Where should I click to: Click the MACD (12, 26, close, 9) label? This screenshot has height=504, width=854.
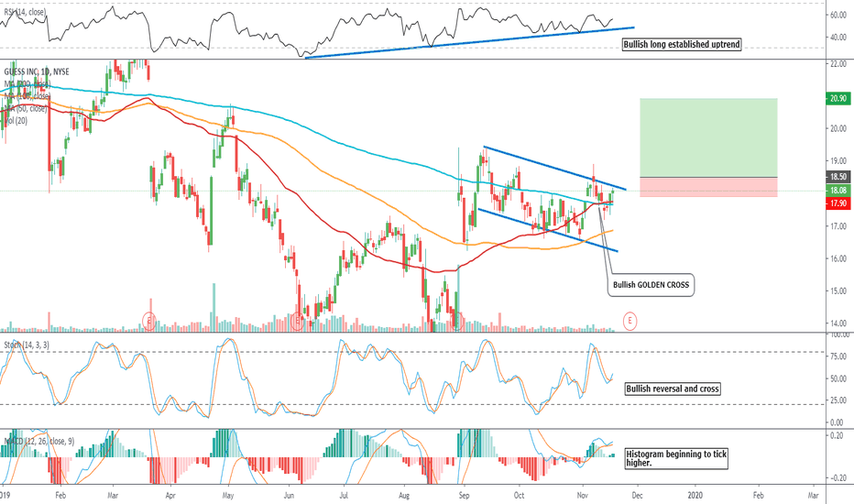(x=38, y=441)
